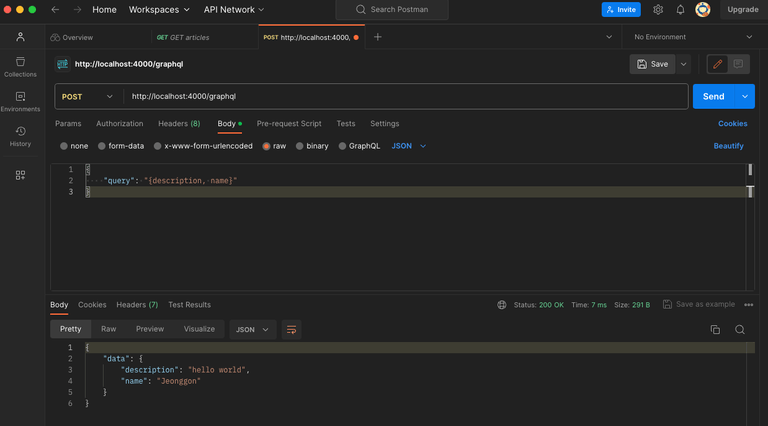Select the Pretty response view

point(71,329)
